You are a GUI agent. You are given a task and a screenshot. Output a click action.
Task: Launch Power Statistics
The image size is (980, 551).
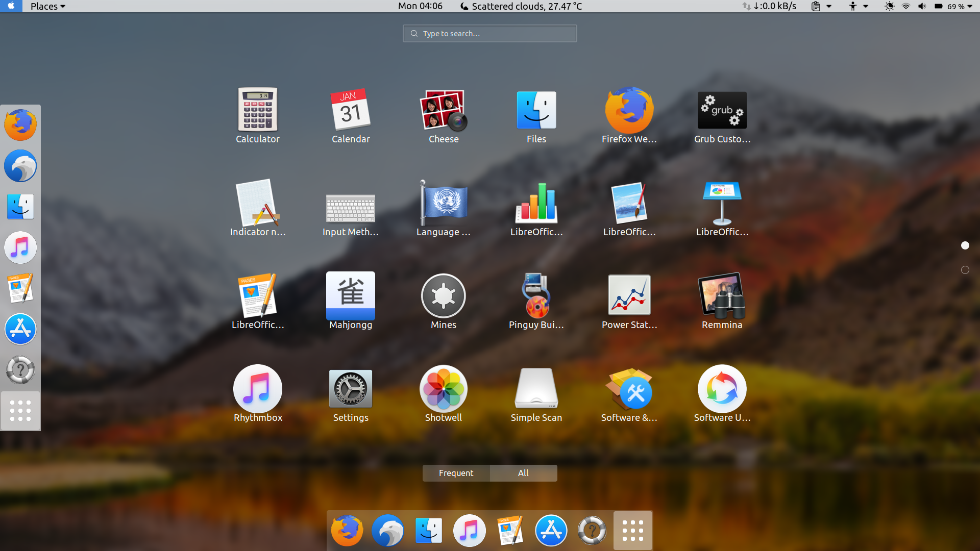629,296
